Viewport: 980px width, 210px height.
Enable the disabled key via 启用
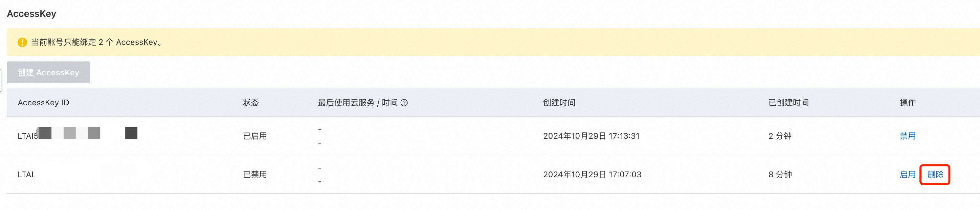tap(907, 174)
